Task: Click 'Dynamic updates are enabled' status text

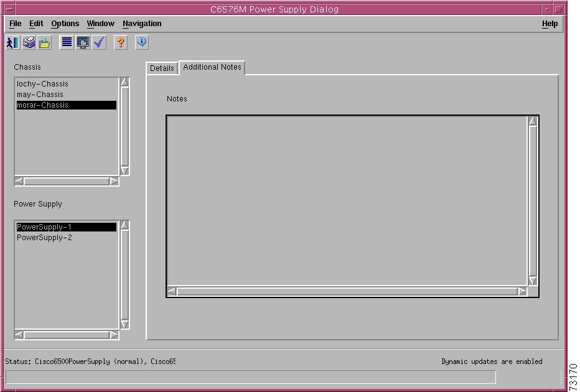Action: (492, 362)
